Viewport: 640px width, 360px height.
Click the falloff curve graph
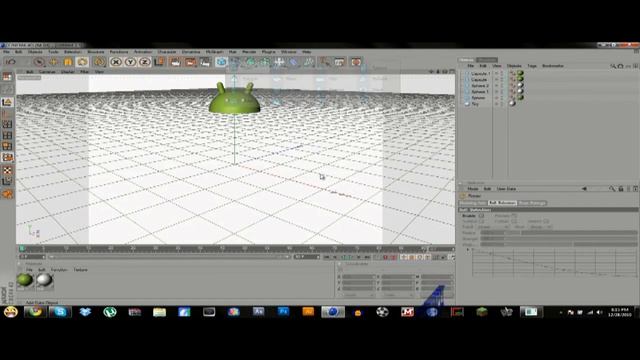point(554,263)
